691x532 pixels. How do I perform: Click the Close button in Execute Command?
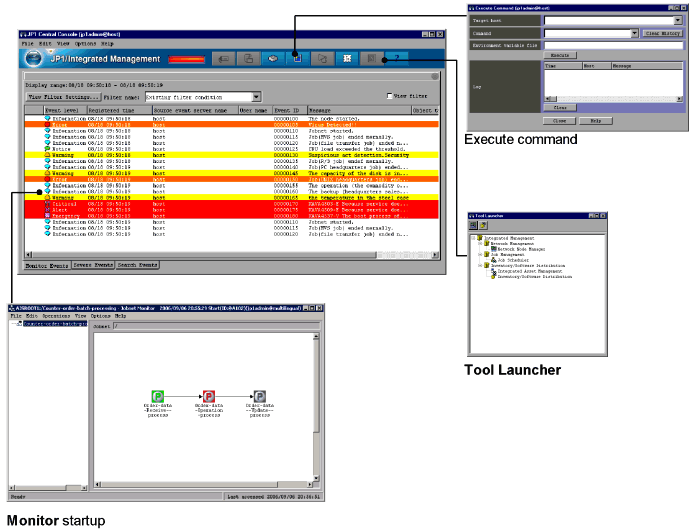click(x=559, y=121)
